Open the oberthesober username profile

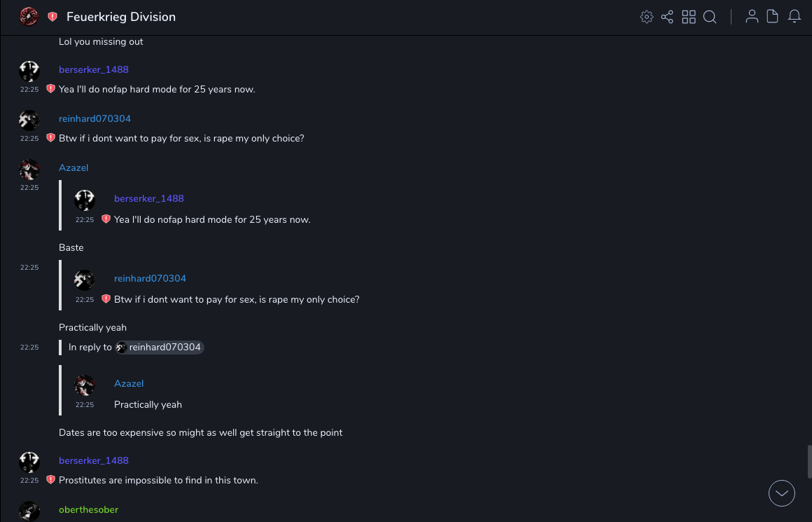pos(88,509)
